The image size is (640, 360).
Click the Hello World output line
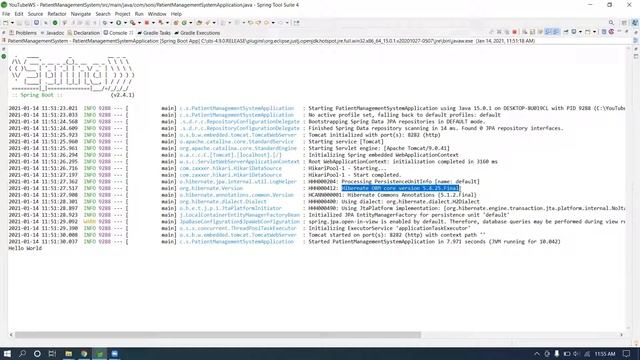(25, 248)
